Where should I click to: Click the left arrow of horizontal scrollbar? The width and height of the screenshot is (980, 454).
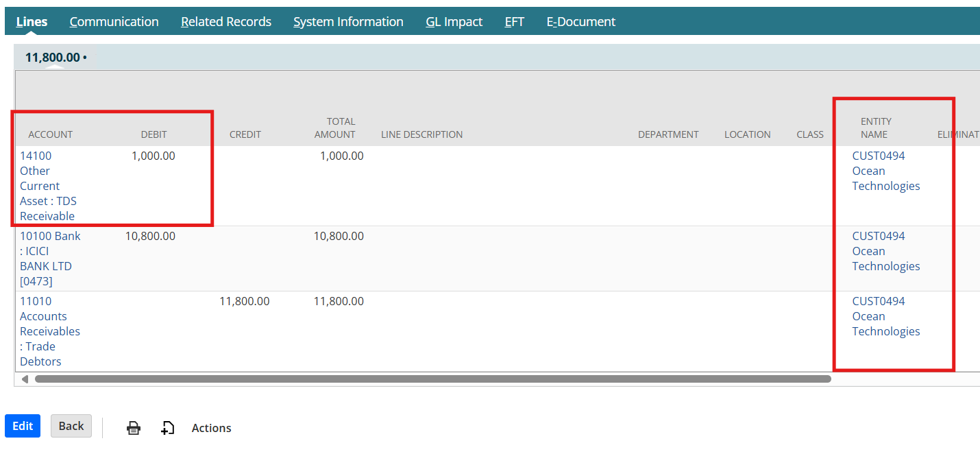coord(25,379)
